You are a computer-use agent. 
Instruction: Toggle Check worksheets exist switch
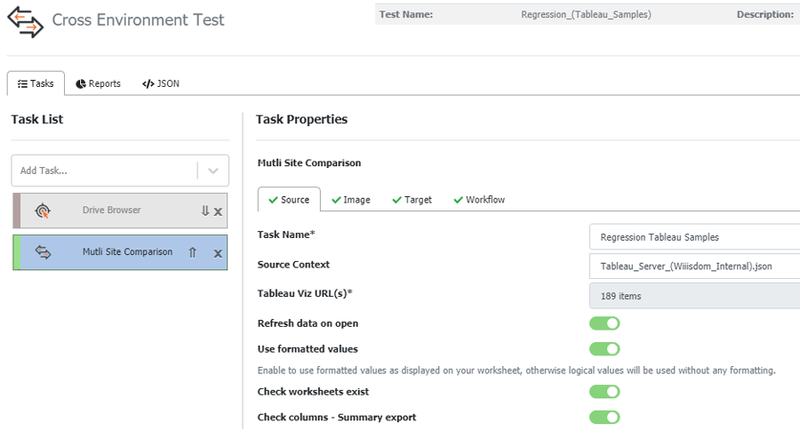coord(605,392)
